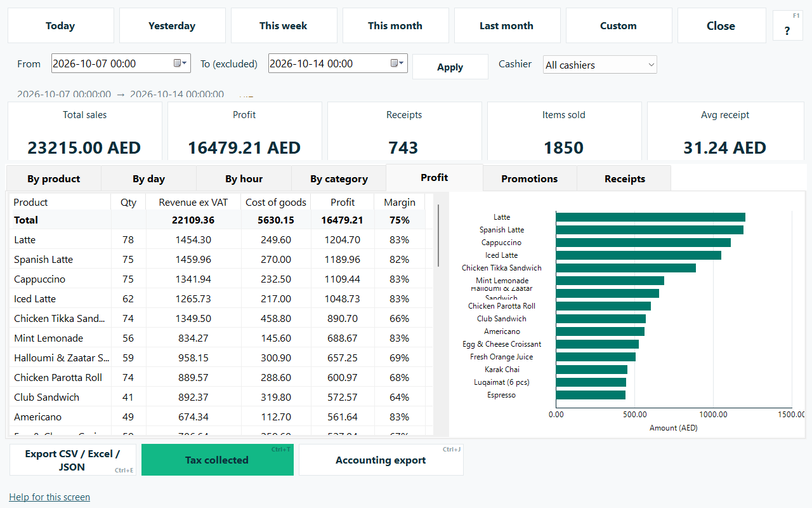Sort by the Qty column header

[x=128, y=202]
